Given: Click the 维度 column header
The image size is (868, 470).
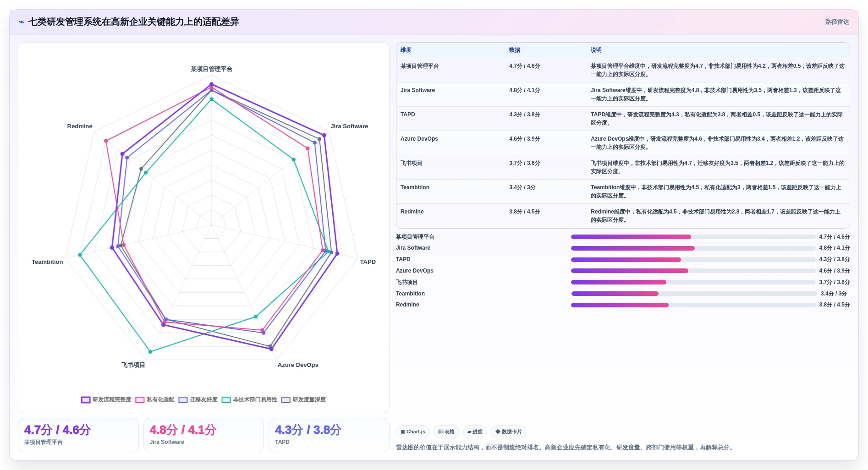Looking at the screenshot, I should click(406, 50).
